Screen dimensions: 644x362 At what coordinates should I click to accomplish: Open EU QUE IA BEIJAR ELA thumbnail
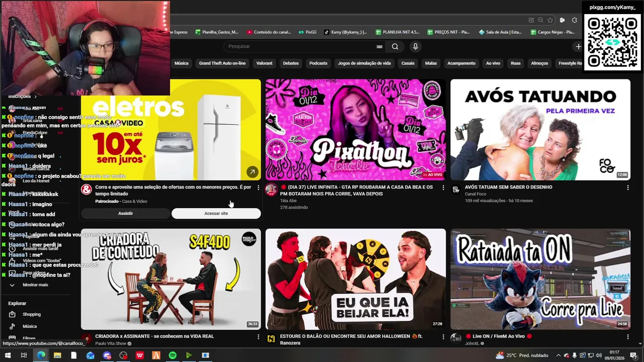[x=355, y=279]
